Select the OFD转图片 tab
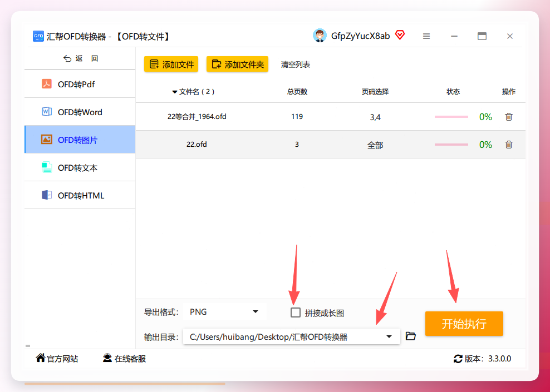Viewport: 550px width, 392px height. (x=80, y=140)
